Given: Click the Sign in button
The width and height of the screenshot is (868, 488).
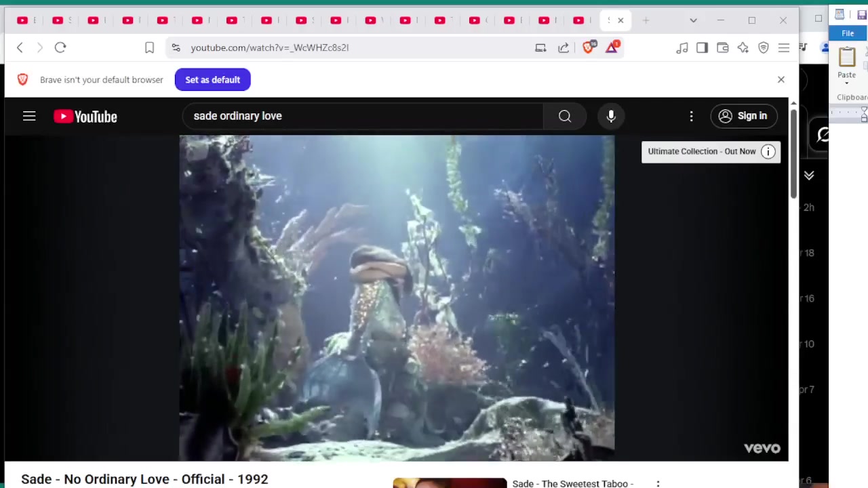Looking at the screenshot, I should pyautogui.click(x=744, y=116).
